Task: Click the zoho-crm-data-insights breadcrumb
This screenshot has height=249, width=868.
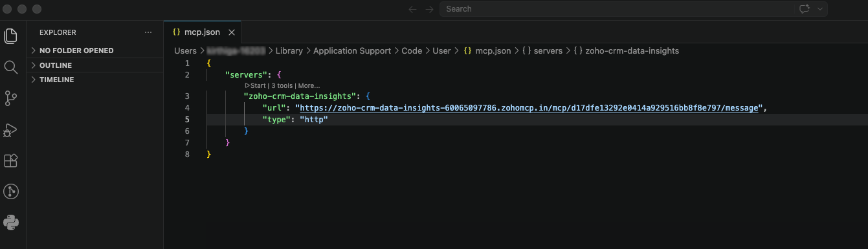Action: [627, 50]
